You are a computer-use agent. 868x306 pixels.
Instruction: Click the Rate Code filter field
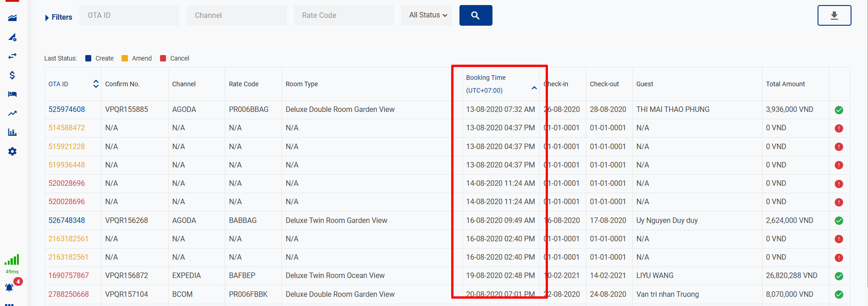343,16
